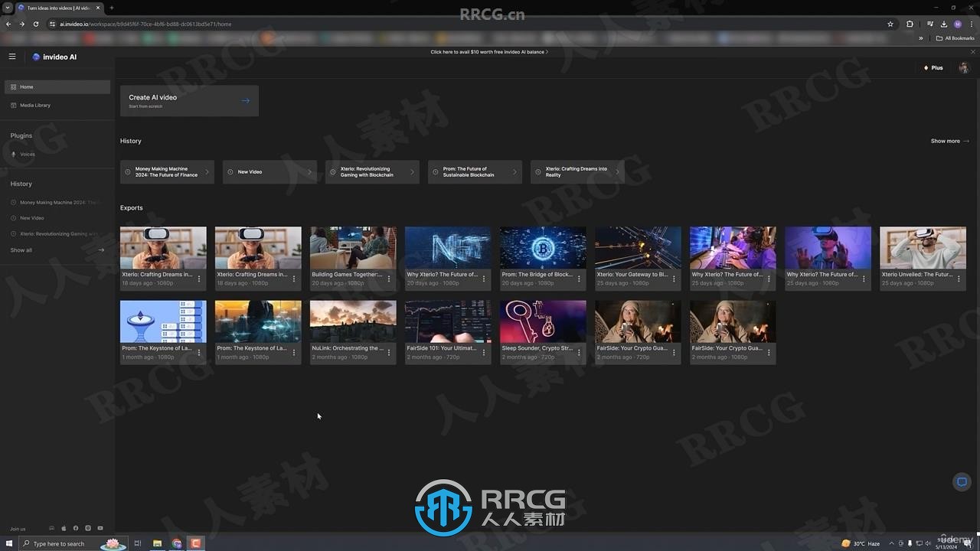
Task: Open options menu for FairSide 101 export
Action: (484, 353)
